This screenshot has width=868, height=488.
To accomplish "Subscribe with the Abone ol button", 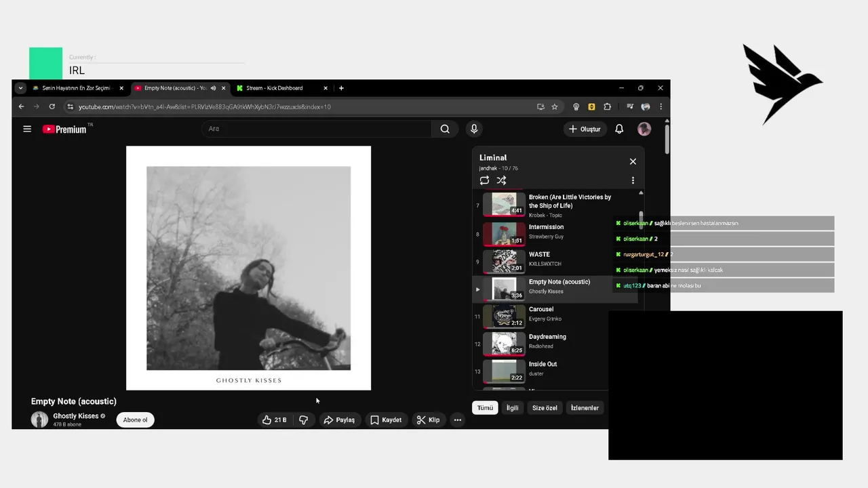I will pos(135,420).
